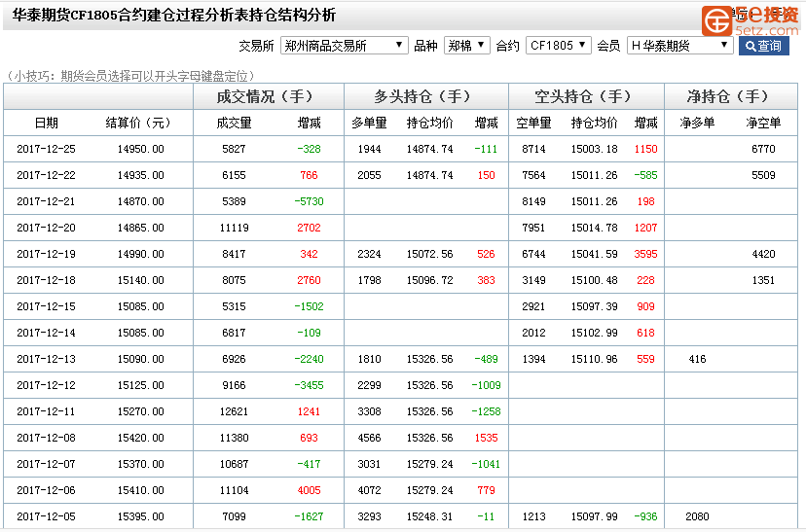Viewport: 806px width, 532px height.
Task: Click long average price 15072.56
Action: 429,254
